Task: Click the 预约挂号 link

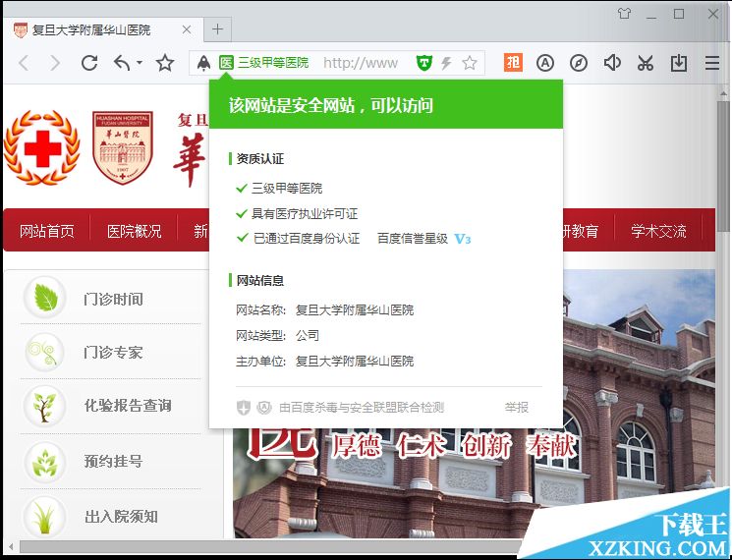Action: (x=113, y=461)
